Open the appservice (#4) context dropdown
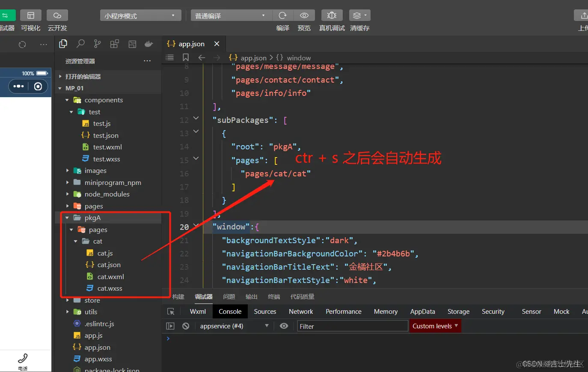This screenshot has height=372, width=588. pyautogui.click(x=234, y=326)
